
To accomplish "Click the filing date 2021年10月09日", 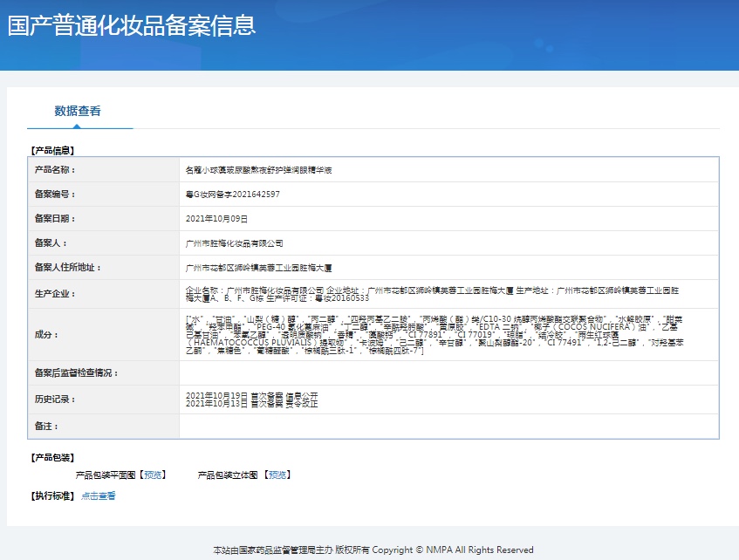I will [x=217, y=219].
